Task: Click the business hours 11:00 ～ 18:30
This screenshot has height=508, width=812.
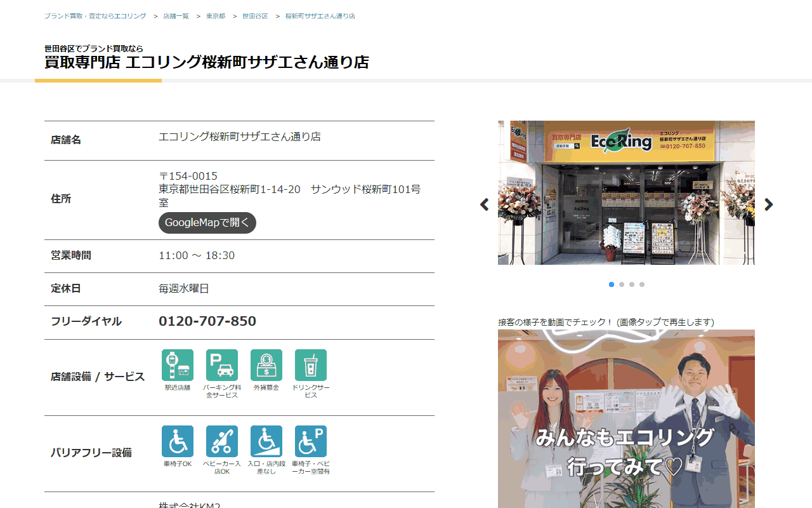Action: [197, 255]
